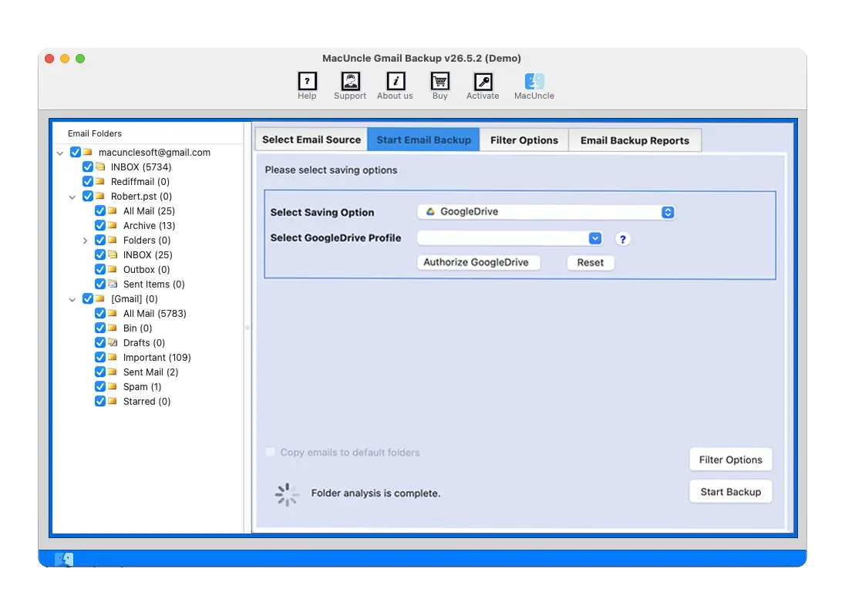Screen dimensions: 845x616
Task: Click the Google Drive icon in saving option
Action: [x=430, y=212]
